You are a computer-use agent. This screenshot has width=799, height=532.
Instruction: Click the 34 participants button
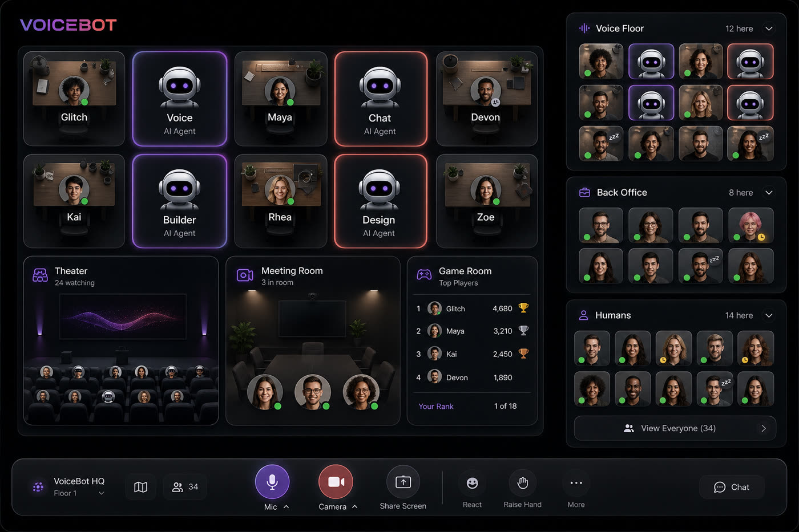pyautogui.click(x=185, y=487)
